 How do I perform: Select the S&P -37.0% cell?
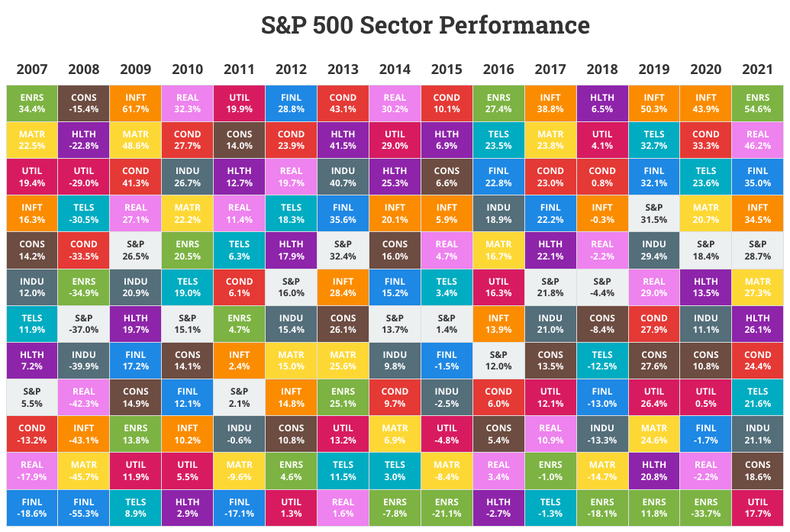click(83, 324)
